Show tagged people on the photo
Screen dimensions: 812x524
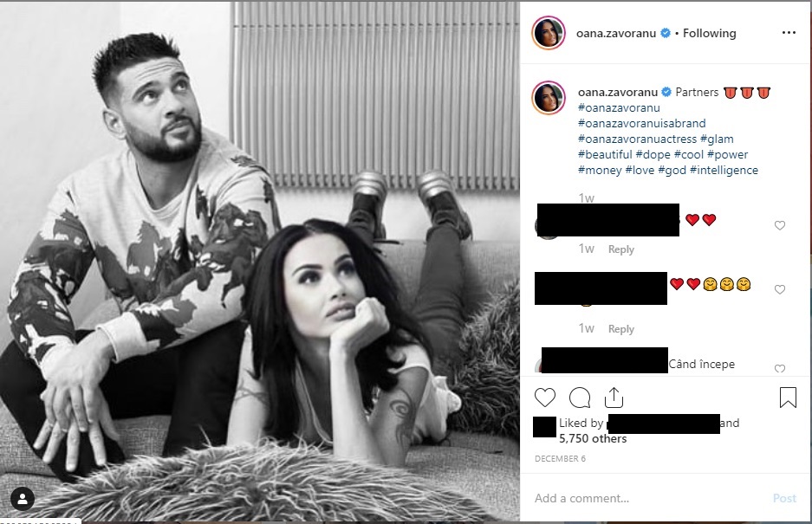tap(23, 499)
